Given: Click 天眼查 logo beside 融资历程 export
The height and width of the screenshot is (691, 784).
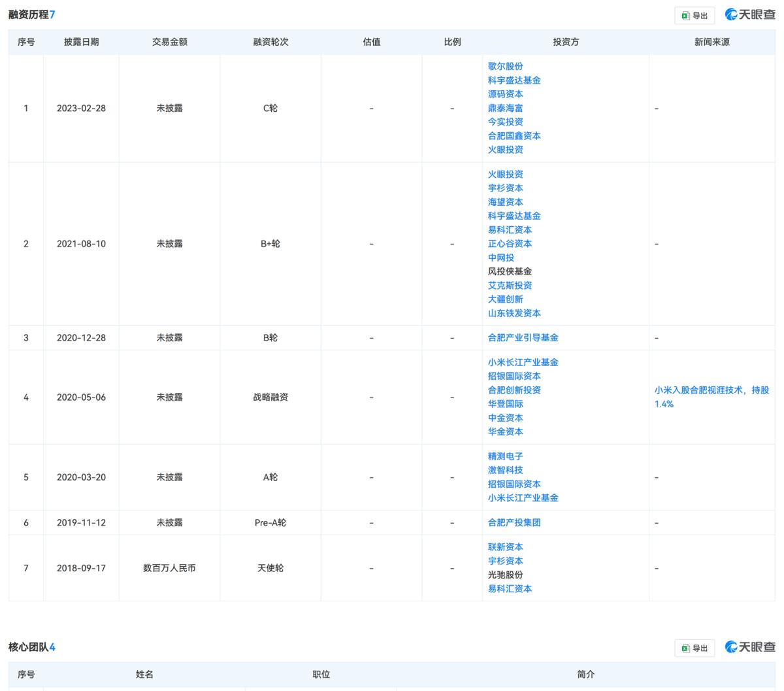Looking at the screenshot, I should (x=750, y=15).
